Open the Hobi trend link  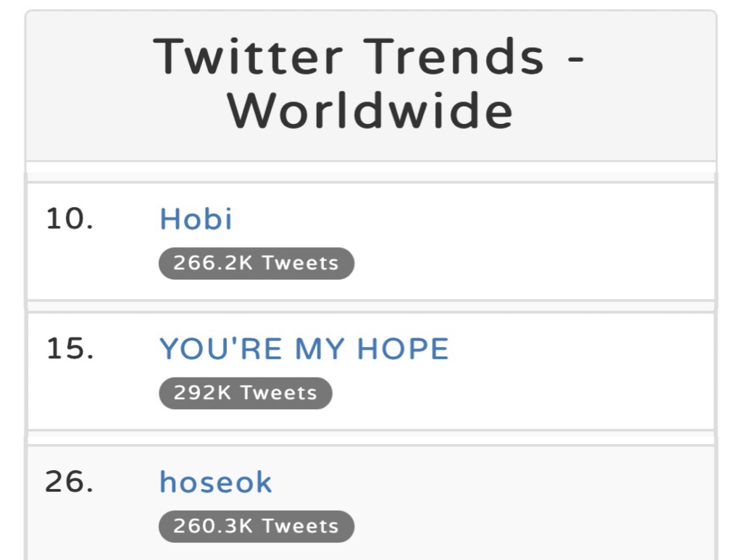pyautogui.click(x=196, y=219)
